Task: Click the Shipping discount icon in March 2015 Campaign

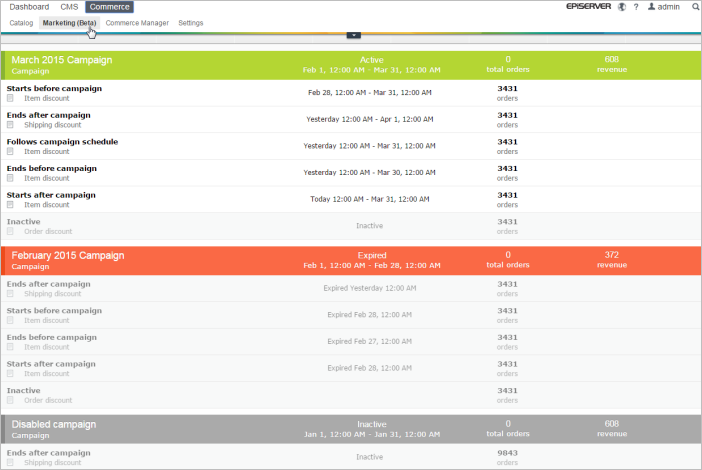Action: pos(11,125)
